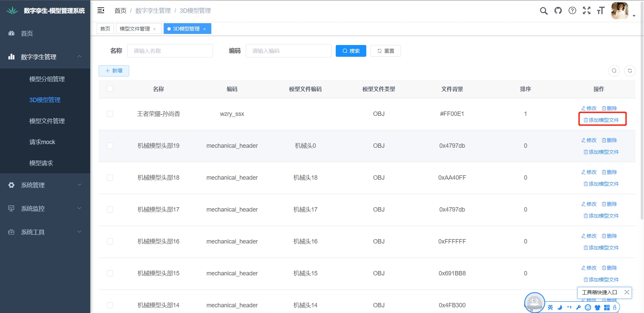This screenshot has height=313, width=644.
Task: Click 添加模型文件 for 机械模型头部15
Action: tap(601, 279)
